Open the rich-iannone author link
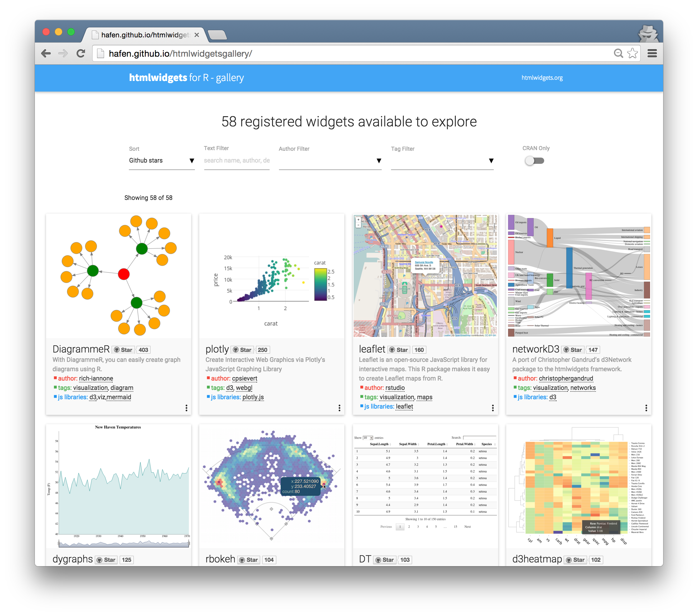The image size is (698, 616). coord(96,378)
